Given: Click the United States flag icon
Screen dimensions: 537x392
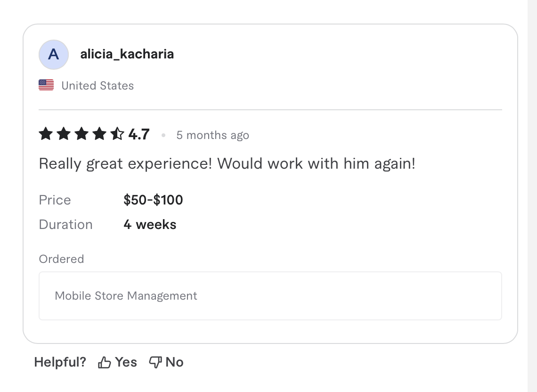Looking at the screenshot, I should [x=46, y=85].
